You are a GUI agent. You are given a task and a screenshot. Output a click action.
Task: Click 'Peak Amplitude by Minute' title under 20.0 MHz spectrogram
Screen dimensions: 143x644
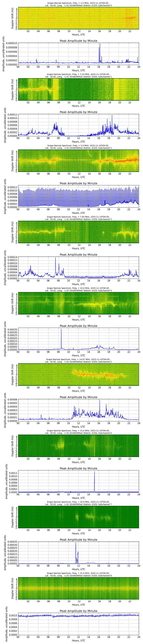click(x=78, y=540)
